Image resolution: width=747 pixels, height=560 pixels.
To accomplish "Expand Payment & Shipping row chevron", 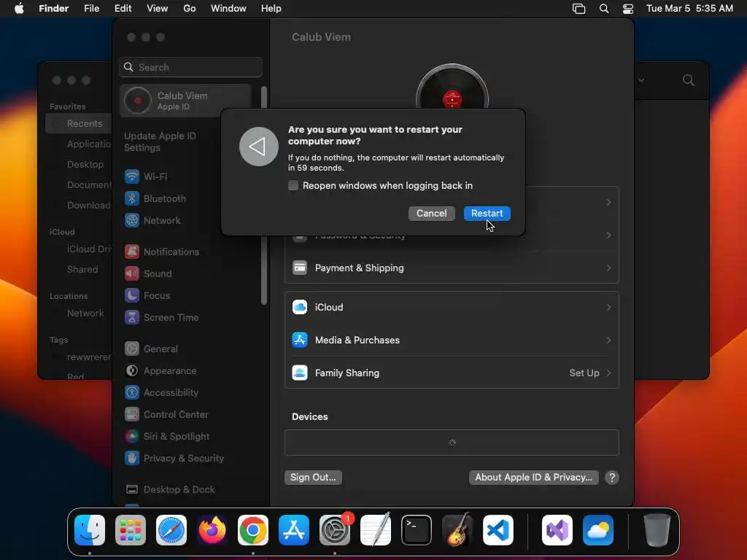I will point(608,268).
